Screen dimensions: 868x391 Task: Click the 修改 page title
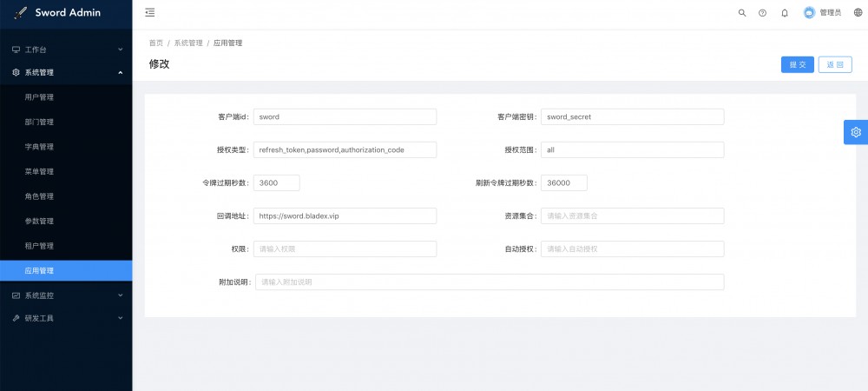[160, 63]
